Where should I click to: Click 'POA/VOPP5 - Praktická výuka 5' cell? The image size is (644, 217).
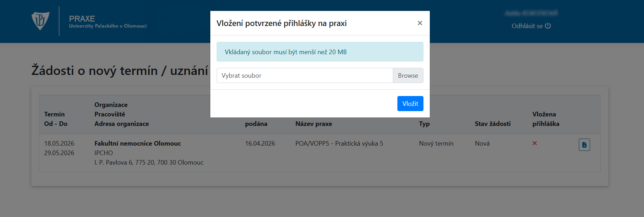pyautogui.click(x=339, y=143)
